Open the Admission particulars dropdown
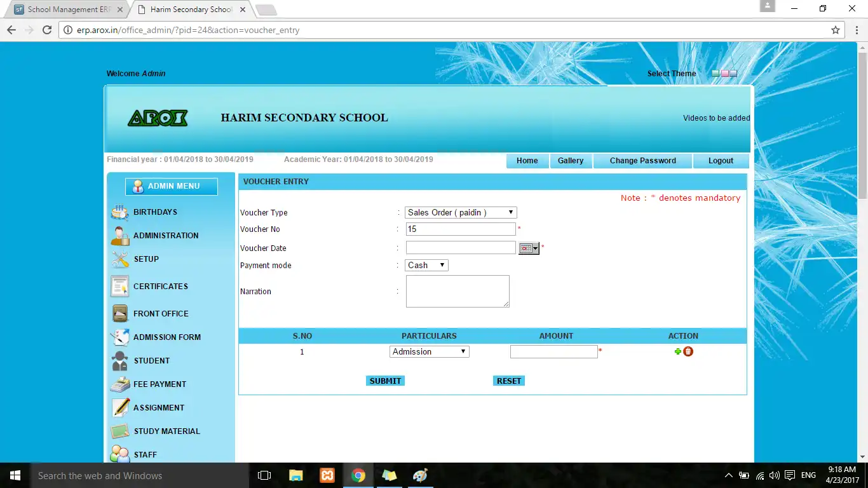 [x=429, y=351]
